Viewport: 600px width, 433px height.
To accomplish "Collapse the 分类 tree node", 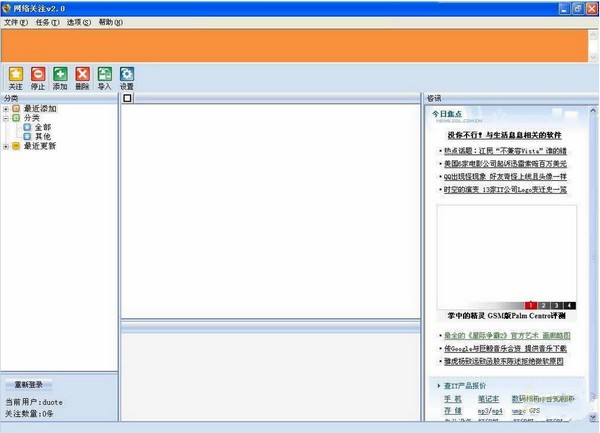I will (x=6, y=118).
